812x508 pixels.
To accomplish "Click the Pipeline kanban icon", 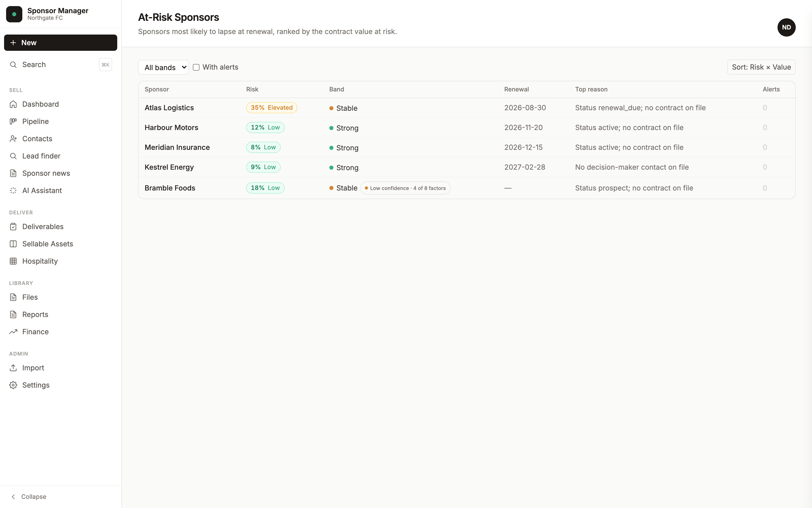I will pyautogui.click(x=13, y=121).
